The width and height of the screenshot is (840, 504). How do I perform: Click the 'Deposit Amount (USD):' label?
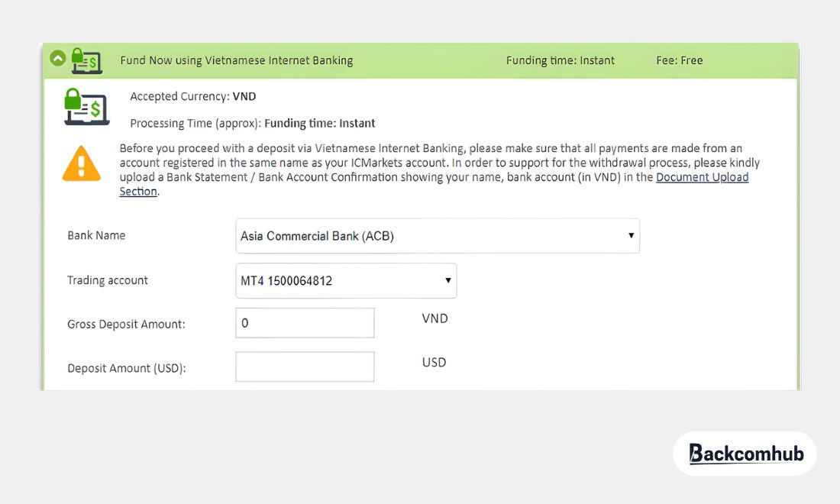click(127, 368)
